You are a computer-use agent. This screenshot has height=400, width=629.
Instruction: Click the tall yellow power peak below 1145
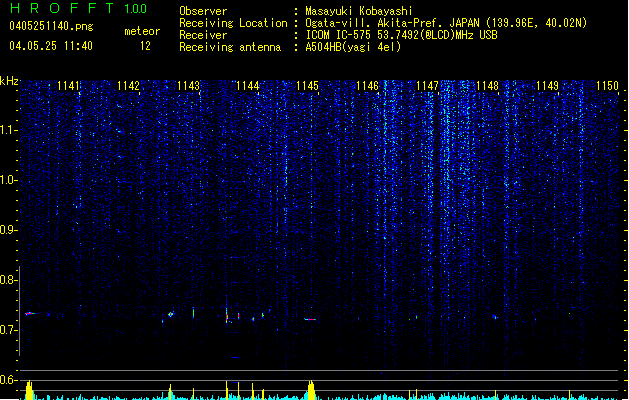[311, 390]
